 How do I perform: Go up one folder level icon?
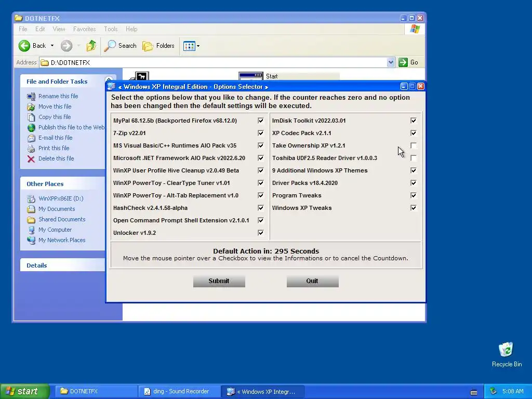tap(91, 46)
